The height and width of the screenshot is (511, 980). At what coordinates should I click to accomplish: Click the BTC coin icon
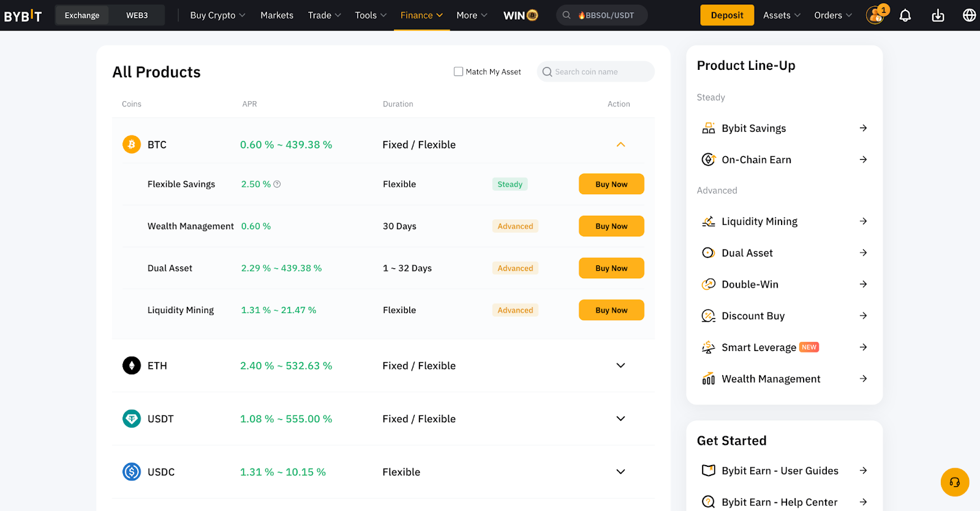coord(132,145)
